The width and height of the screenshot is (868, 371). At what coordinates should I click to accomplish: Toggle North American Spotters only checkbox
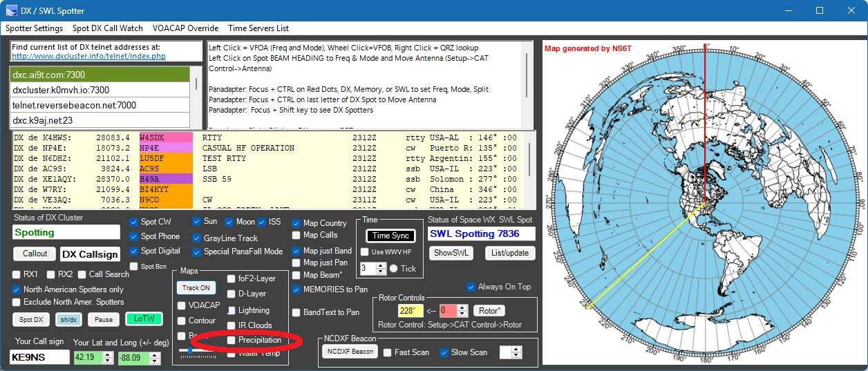tap(17, 289)
